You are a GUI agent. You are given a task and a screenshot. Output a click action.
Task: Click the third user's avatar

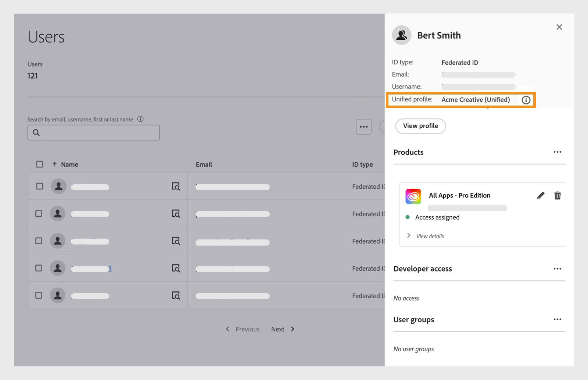coord(58,241)
